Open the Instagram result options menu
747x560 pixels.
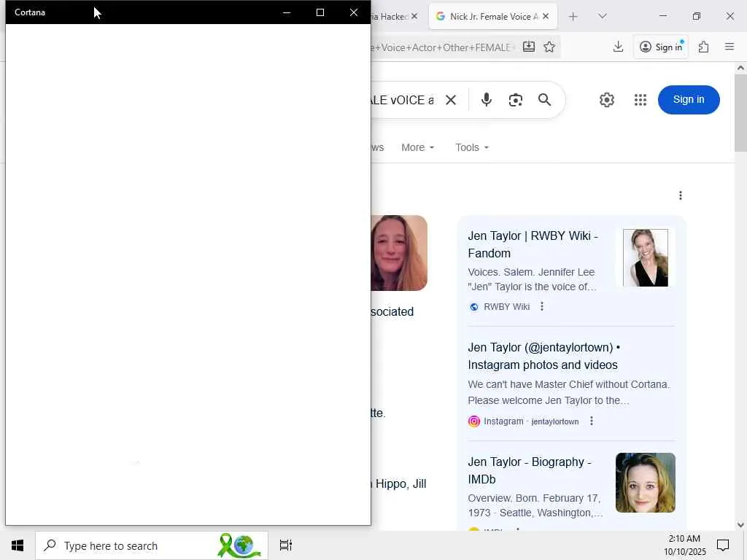(x=591, y=421)
